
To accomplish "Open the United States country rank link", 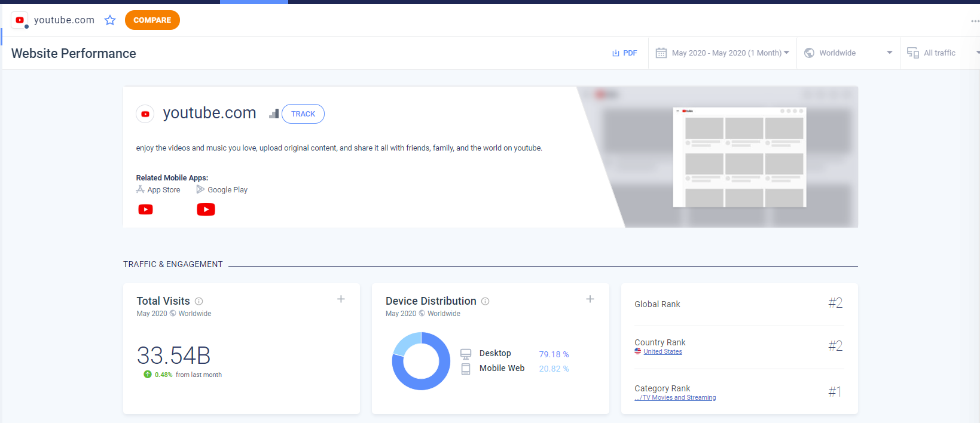I will pos(663,352).
